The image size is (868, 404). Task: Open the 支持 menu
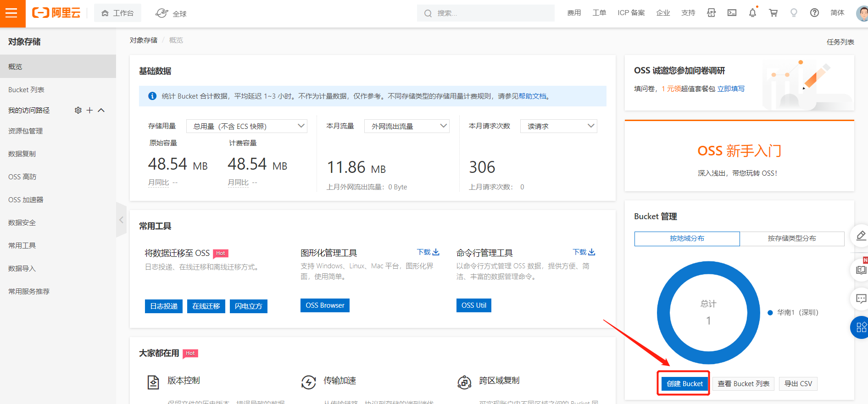click(688, 13)
